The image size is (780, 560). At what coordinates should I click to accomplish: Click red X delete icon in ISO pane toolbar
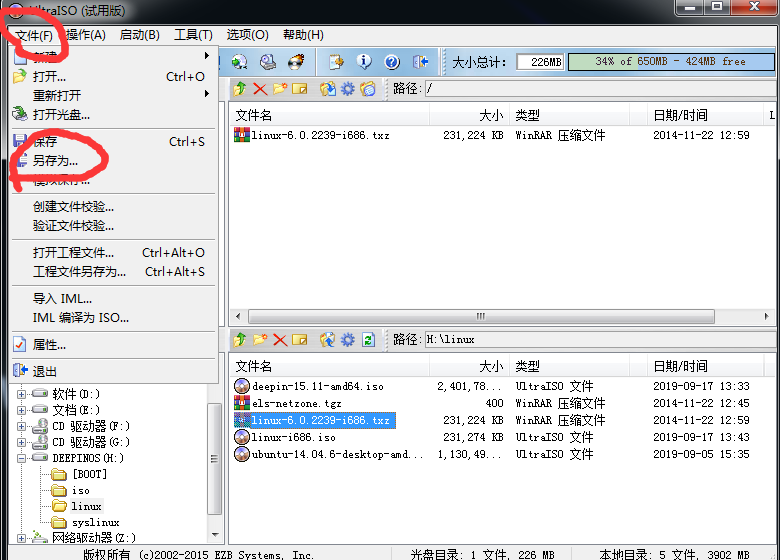(x=260, y=89)
